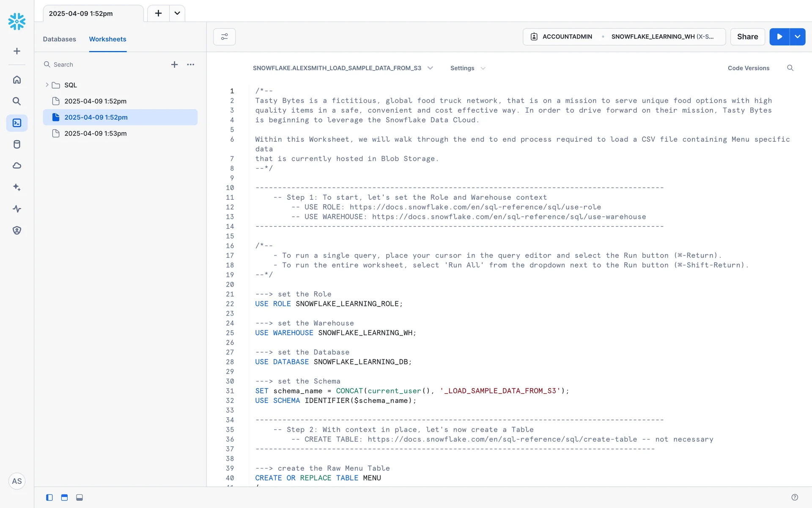Select the 2025-04-09 1:53pm worksheet
812x508 pixels.
point(95,133)
